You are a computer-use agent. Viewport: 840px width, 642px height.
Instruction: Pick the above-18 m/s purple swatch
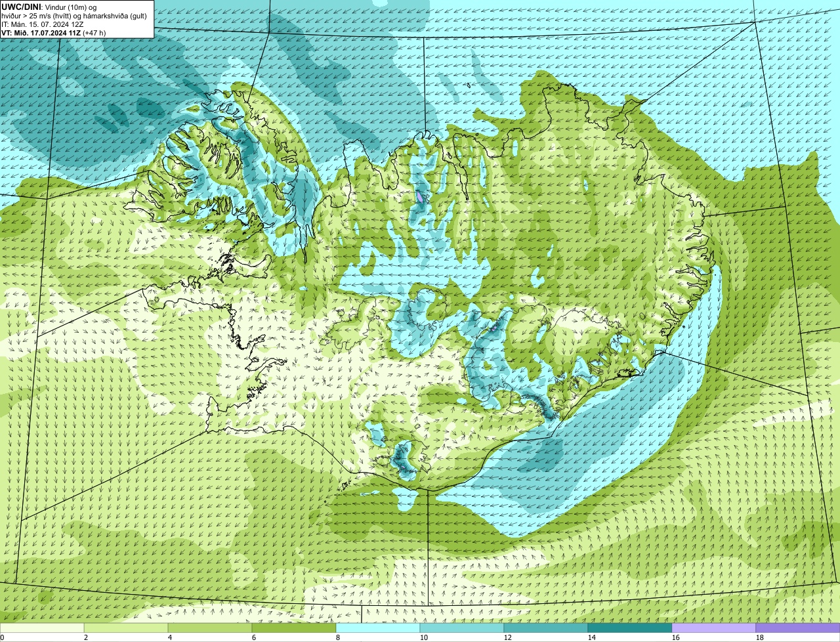798,628
